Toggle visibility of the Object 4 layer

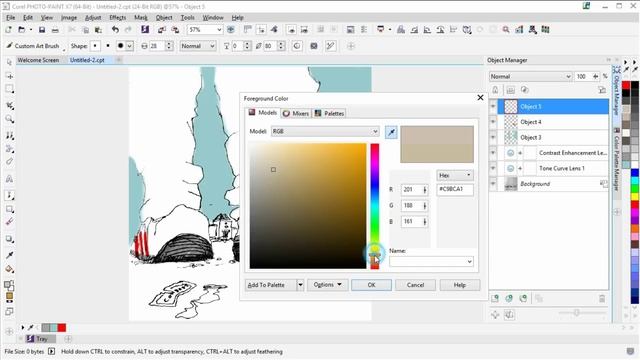click(x=493, y=122)
